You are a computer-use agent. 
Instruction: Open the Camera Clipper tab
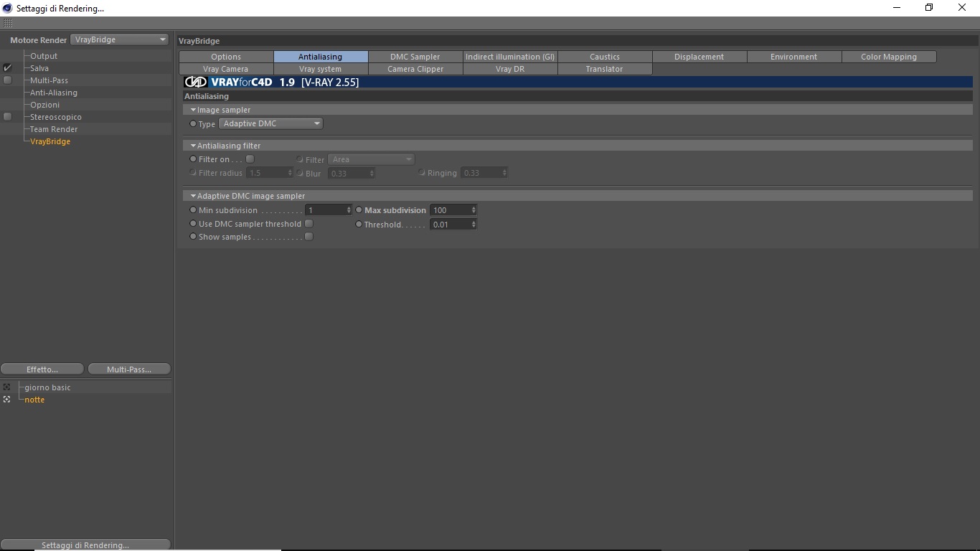415,69
